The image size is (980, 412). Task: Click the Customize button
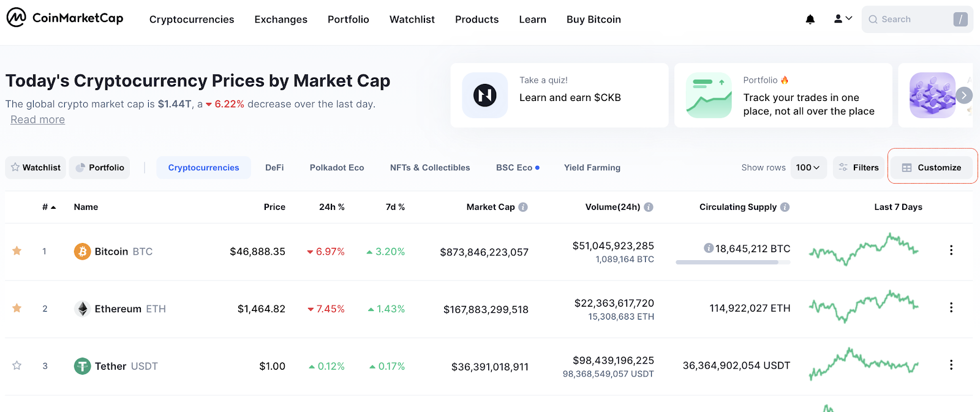coord(932,168)
